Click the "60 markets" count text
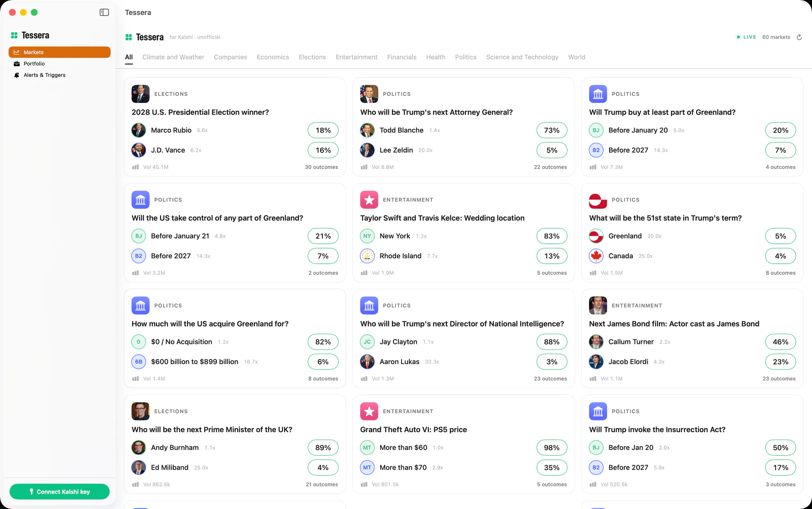 click(x=776, y=37)
